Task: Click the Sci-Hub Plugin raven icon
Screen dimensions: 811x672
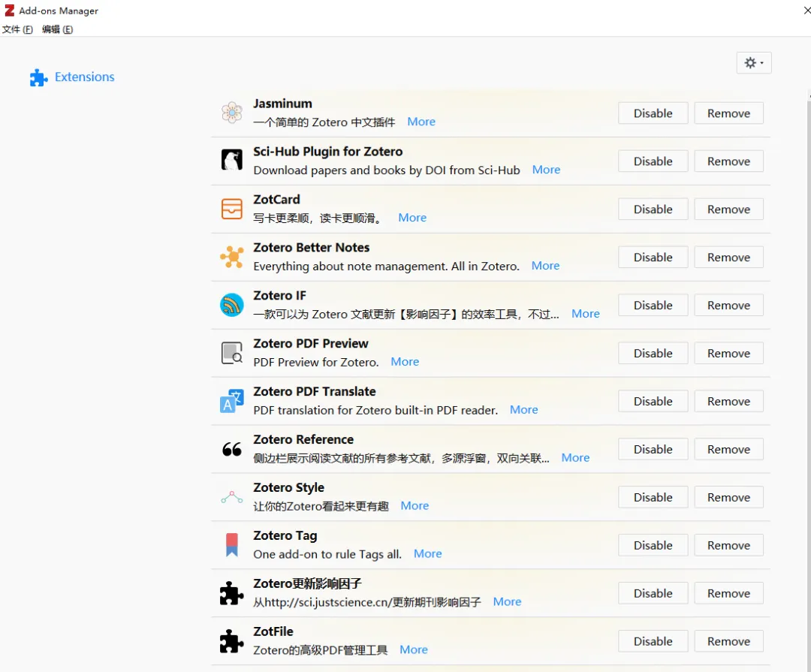Action: click(232, 160)
